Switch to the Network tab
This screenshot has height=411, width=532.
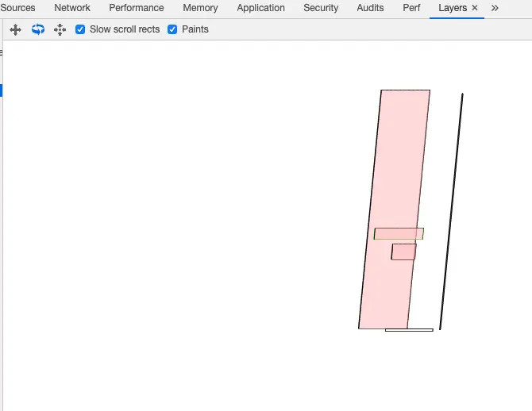click(x=72, y=8)
